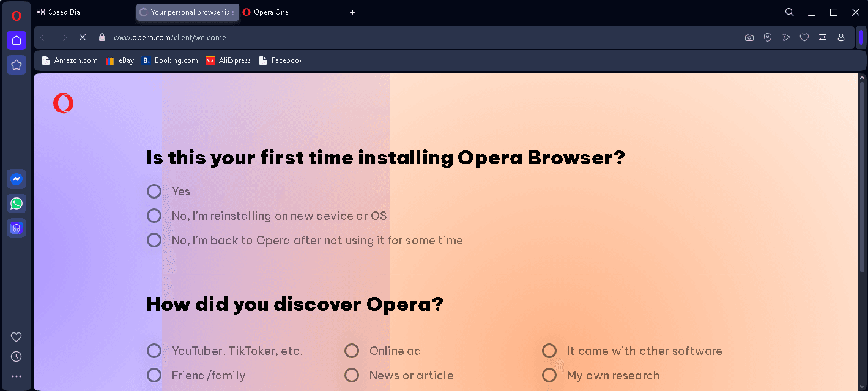Click the search tabs magnifier icon

(x=790, y=12)
